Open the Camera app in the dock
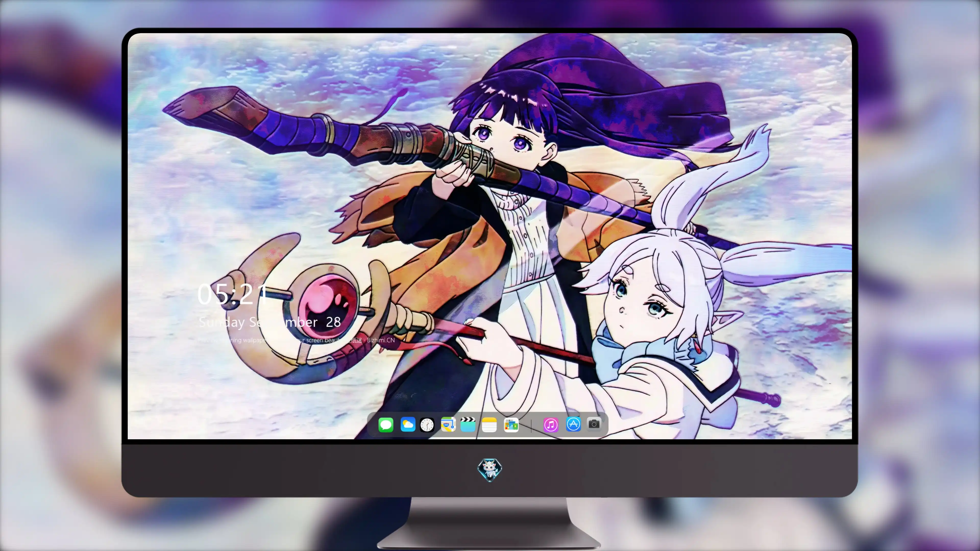Viewport: 980px width, 551px height. [x=594, y=424]
